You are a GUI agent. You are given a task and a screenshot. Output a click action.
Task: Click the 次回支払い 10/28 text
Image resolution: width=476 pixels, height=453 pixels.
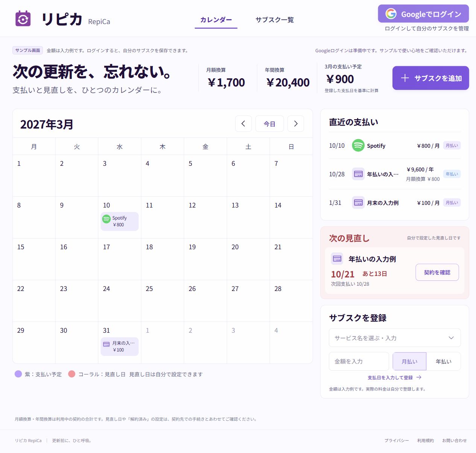(350, 284)
